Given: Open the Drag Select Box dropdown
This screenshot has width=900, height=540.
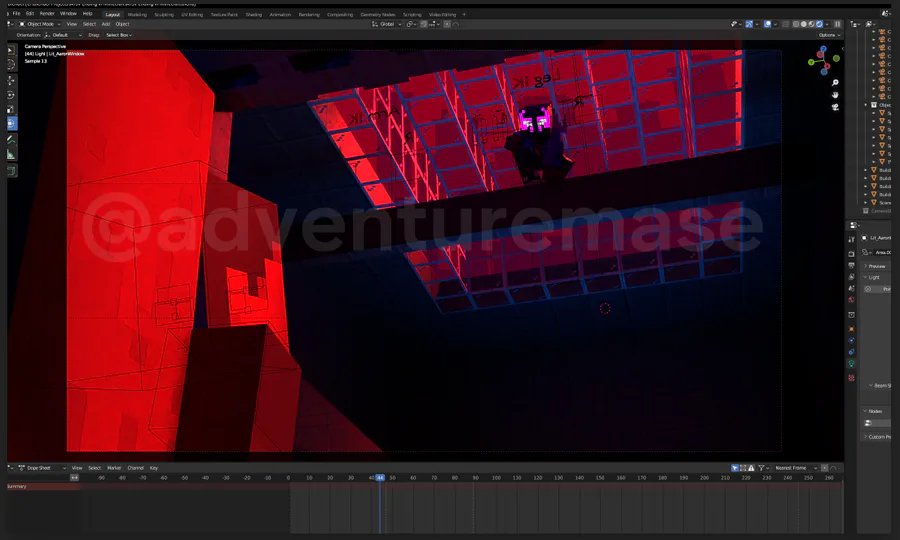Looking at the screenshot, I should [119, 35].
